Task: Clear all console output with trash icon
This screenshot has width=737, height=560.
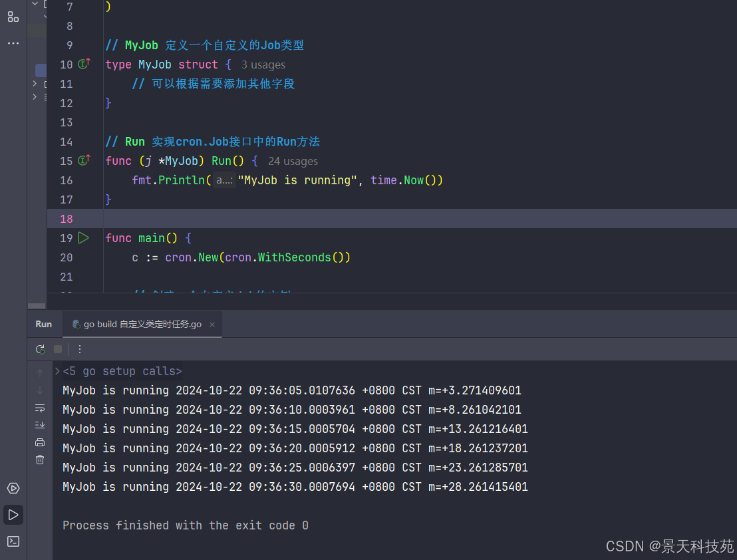Action: tap(40, 460)
